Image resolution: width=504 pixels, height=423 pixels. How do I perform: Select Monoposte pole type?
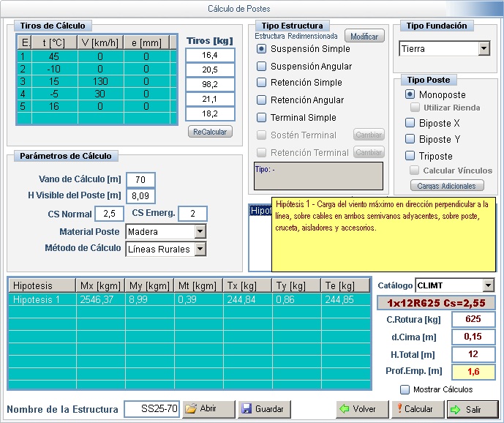[410, 94]
